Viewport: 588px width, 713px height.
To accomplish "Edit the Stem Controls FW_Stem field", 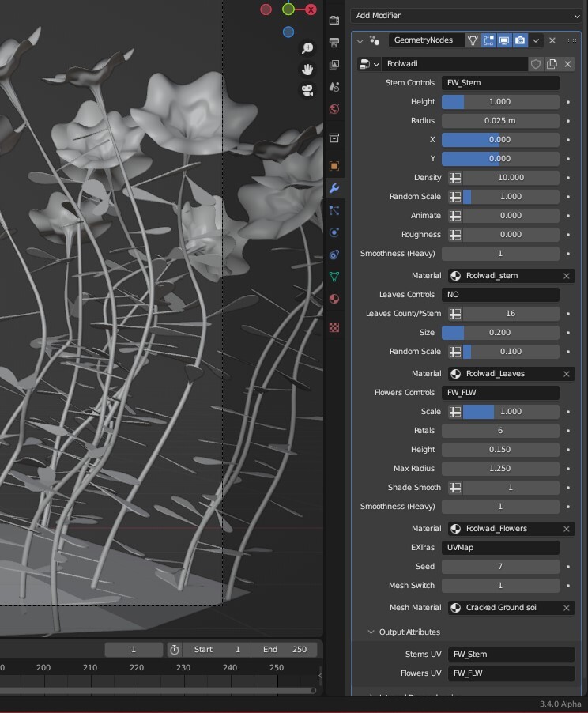I will [x=500, y=83].
